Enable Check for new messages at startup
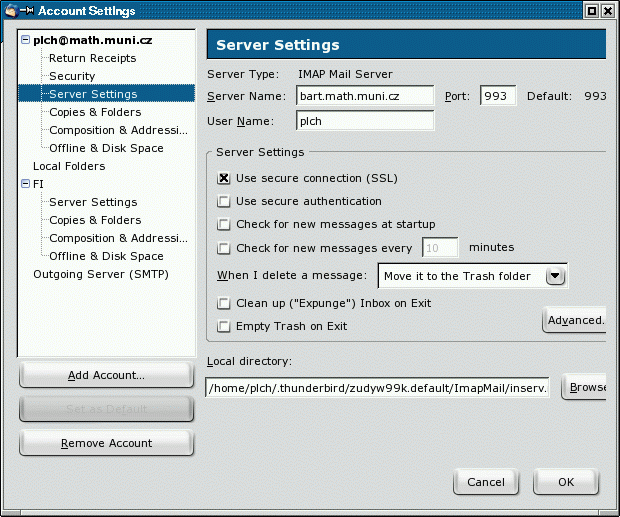 (223, 224)
